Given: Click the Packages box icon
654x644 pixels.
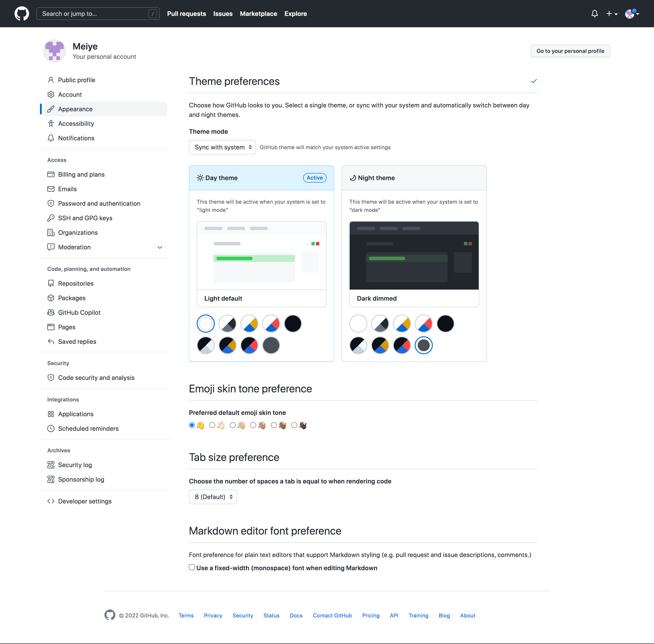Looking at the screenshot, I should [51, 298].
